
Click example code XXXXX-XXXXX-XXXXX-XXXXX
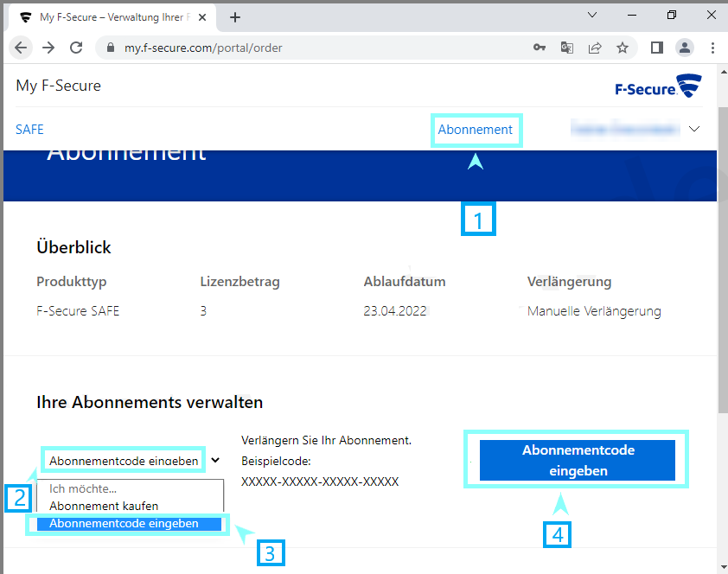pos(320,482)
